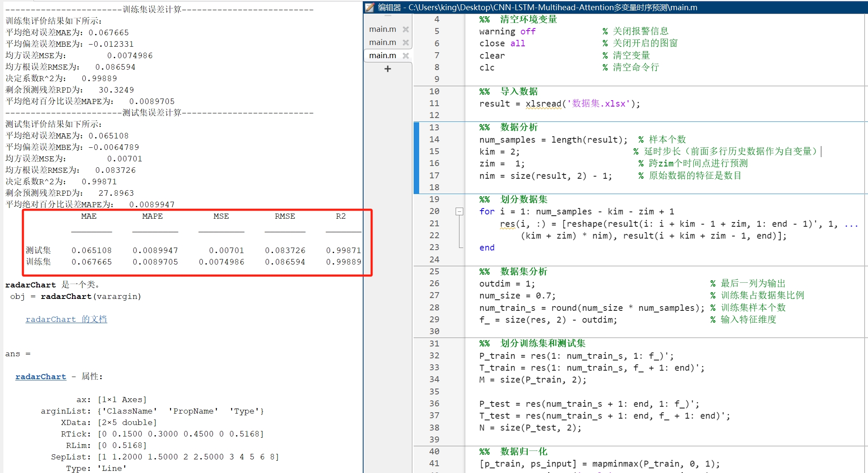This screenshot has height=473, width=868.
Task: Collapse the for loop fold at line 20
Action: 459,211
